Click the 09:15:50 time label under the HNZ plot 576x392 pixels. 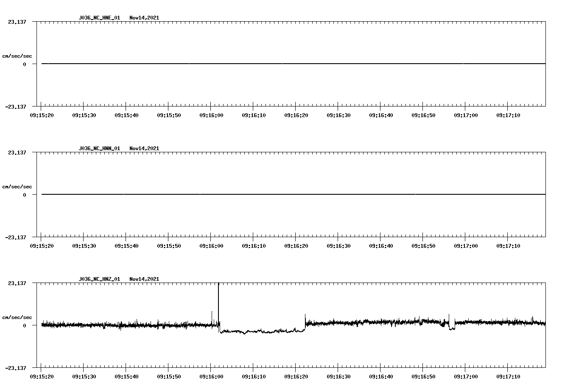point(169,377)
